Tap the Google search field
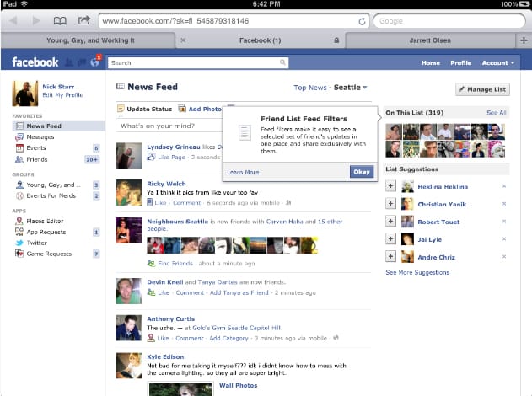Screen dimensions: 532x396 (x=449, y=21)
